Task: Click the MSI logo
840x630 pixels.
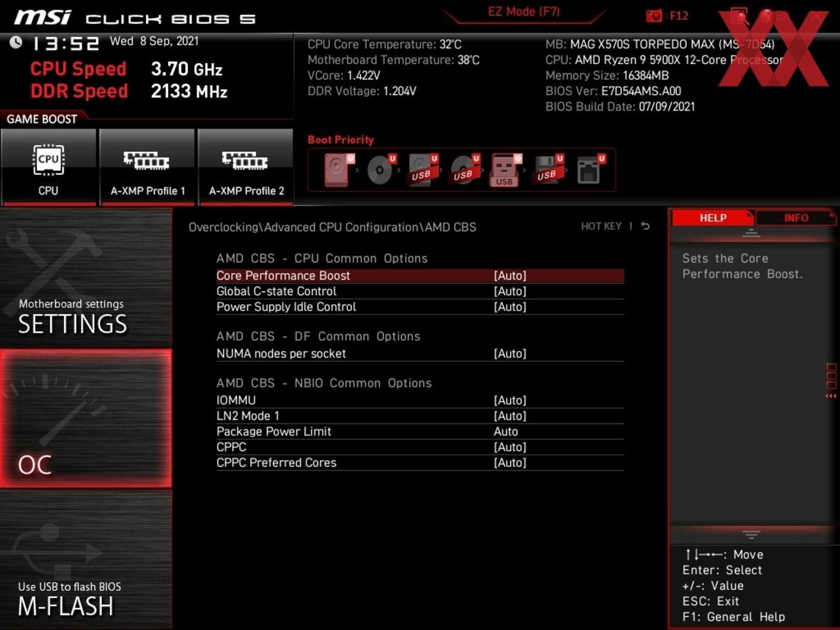Action: point(43,17)
